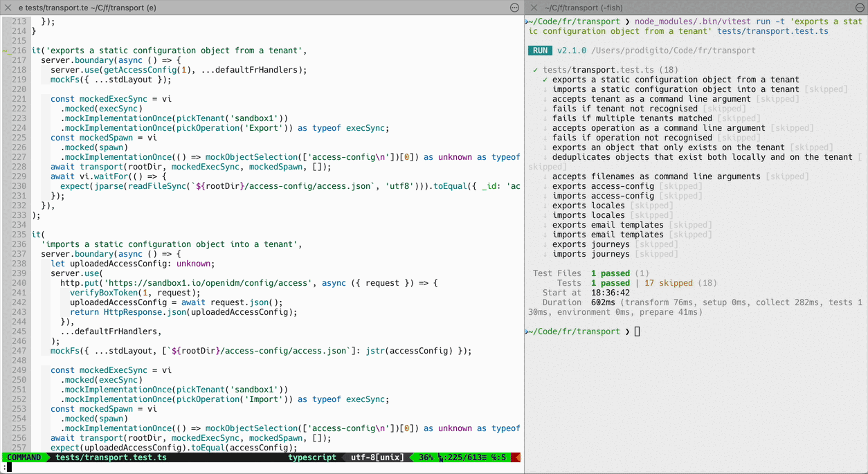Click the 'exports locales' skipped test
Screen dimensions: 868x474
[588, 206]
